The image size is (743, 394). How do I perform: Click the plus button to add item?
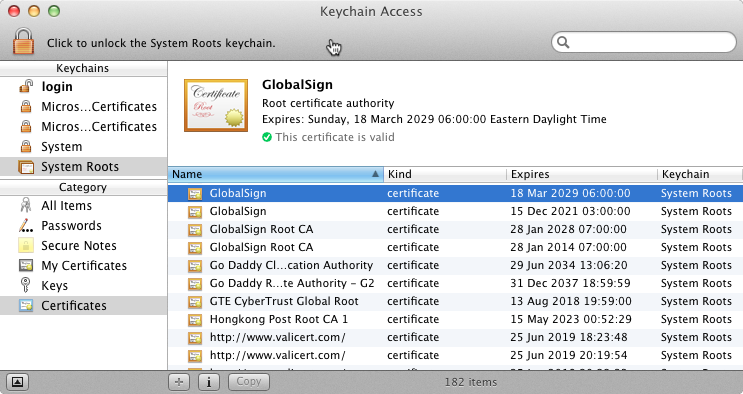179,382
